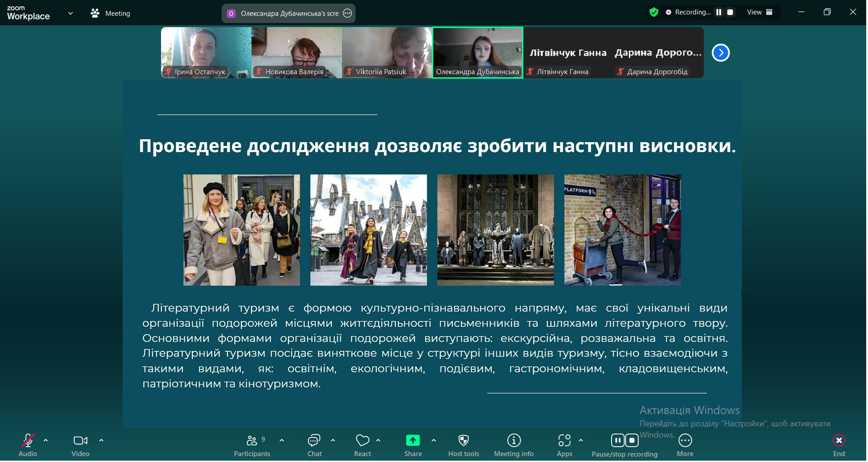Open the View layout menu
Image resolution: width=868 pixels, height=462 pixels.
759,12
